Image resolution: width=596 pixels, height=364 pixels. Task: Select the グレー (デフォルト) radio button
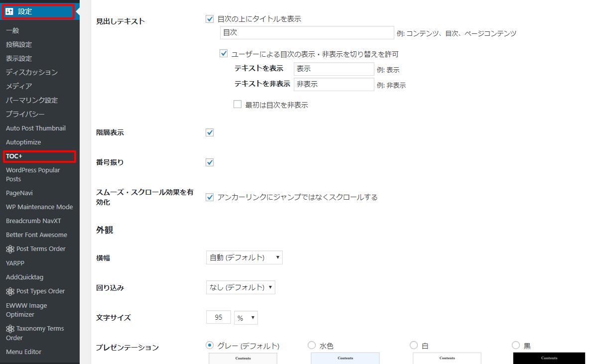[x=210, y=345]
